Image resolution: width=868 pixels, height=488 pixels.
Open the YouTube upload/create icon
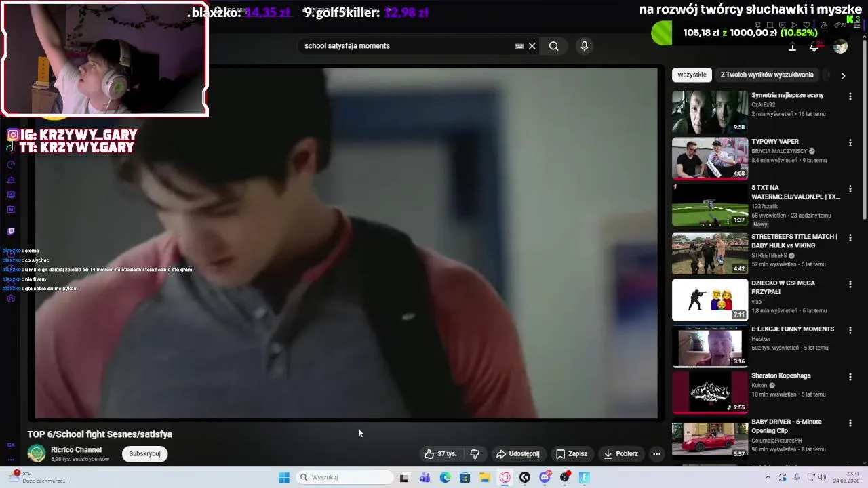pyautogui.click(x=792, y=47)
